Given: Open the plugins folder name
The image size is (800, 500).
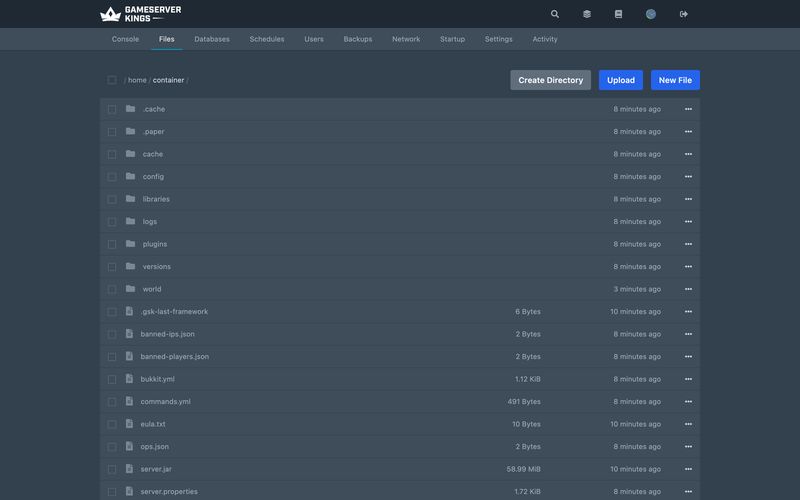Looking at the screenshot, I should click(155, 244).
